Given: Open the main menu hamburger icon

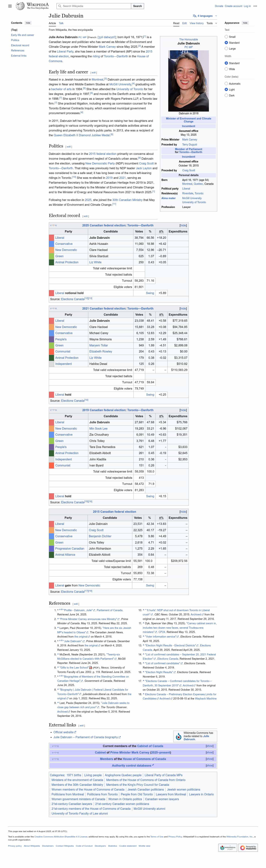Looking at the screenshot, I should click(x=10, y=6).
